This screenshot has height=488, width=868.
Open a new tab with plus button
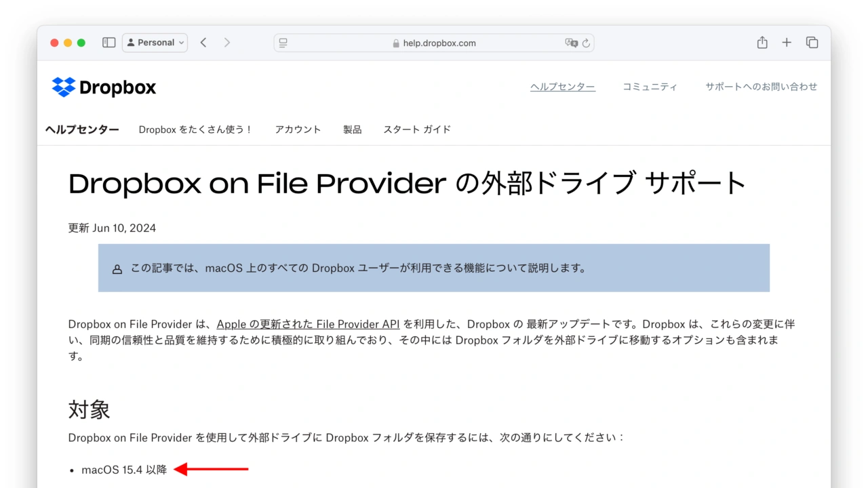[787, 43]
